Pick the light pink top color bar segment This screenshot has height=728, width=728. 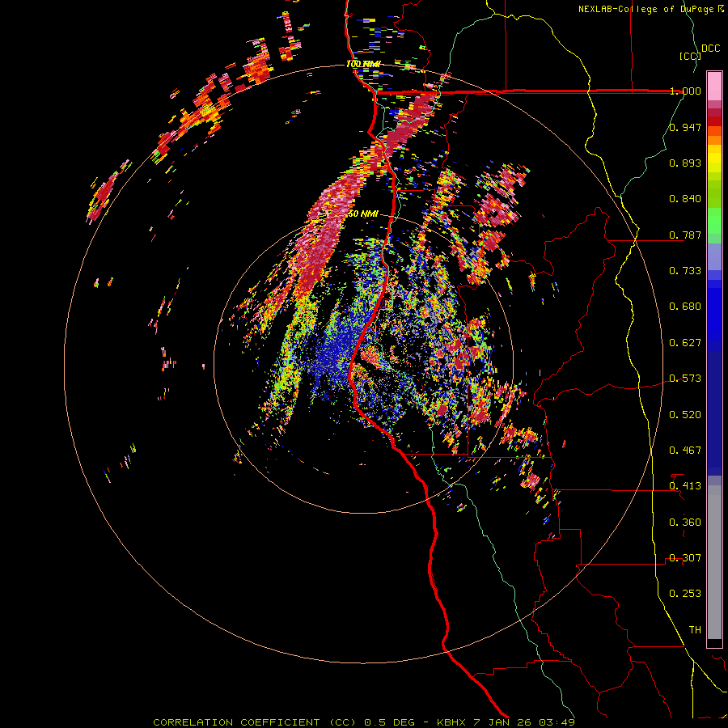pos(714,86)
